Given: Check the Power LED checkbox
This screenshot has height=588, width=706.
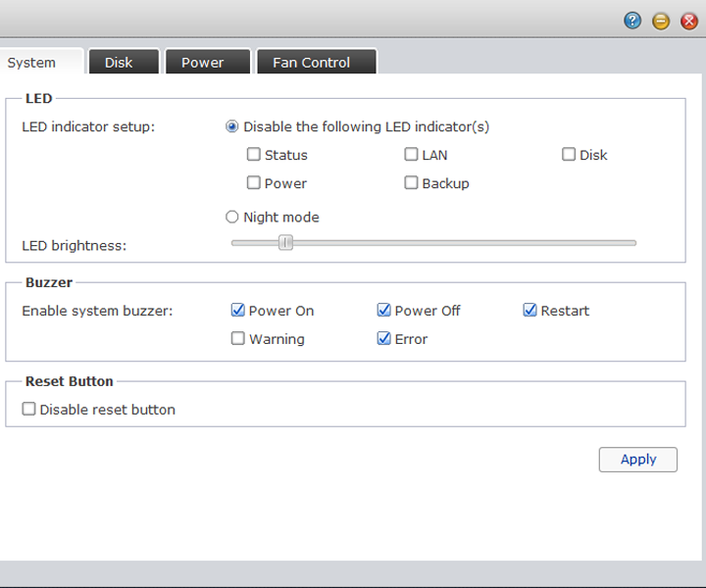Looking at the screenshot, I should [x=254, y=183].
